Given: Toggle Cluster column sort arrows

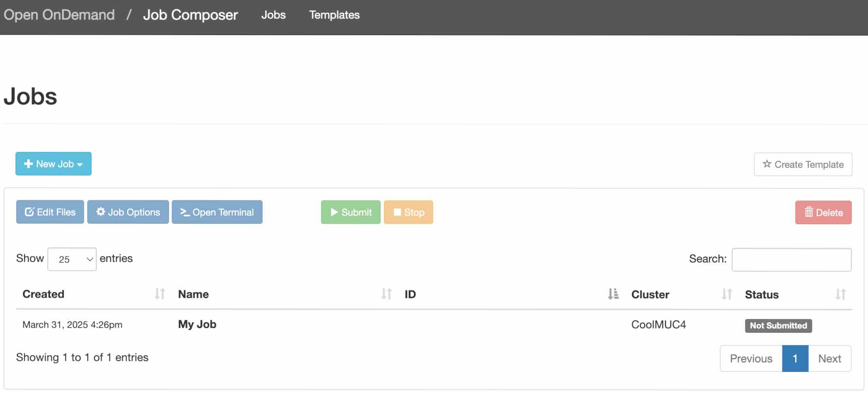Looking at the screenshot, I should point(727,294).
